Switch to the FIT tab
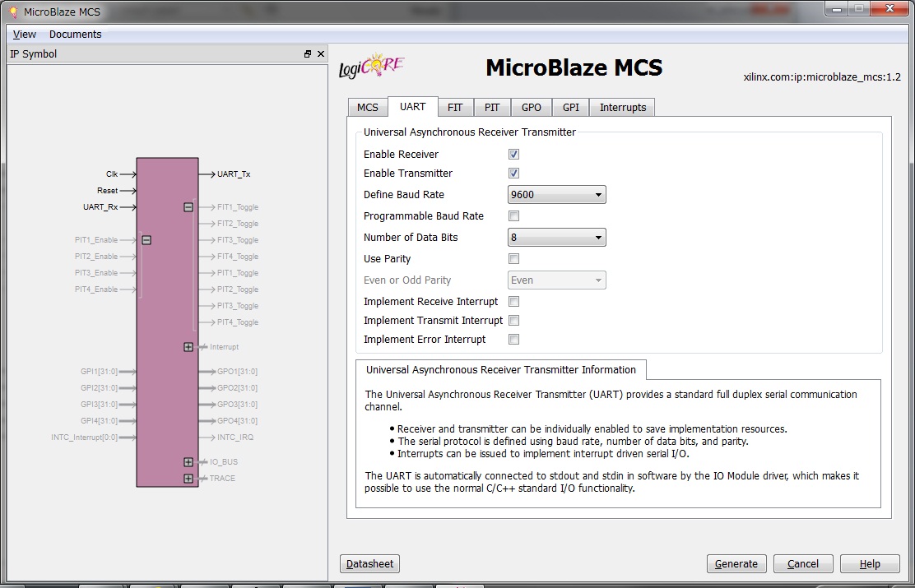 [x=455, y=108]
